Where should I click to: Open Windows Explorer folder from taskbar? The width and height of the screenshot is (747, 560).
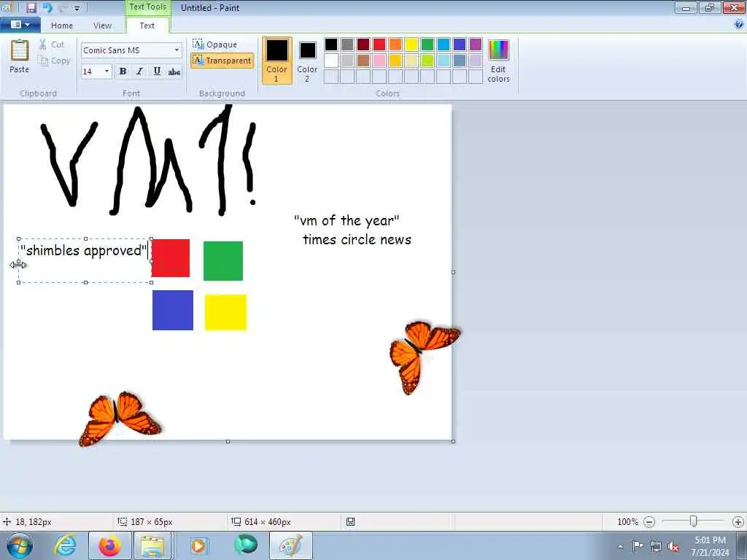152,545
